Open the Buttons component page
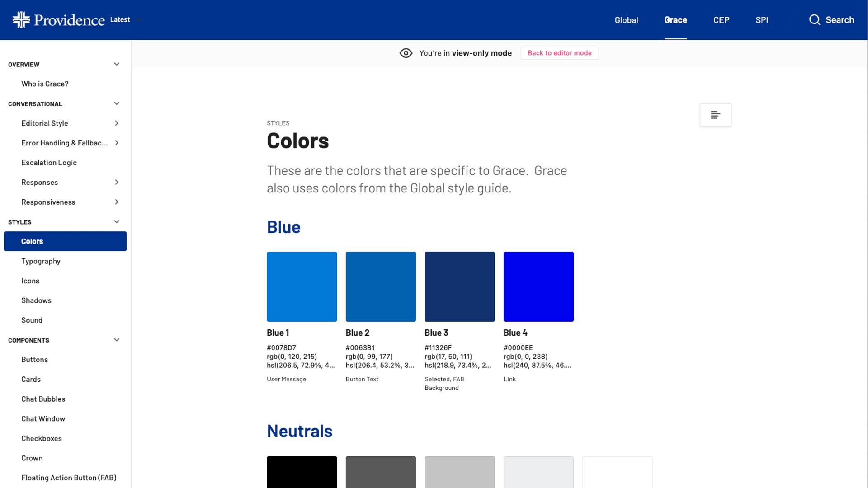 34,360
